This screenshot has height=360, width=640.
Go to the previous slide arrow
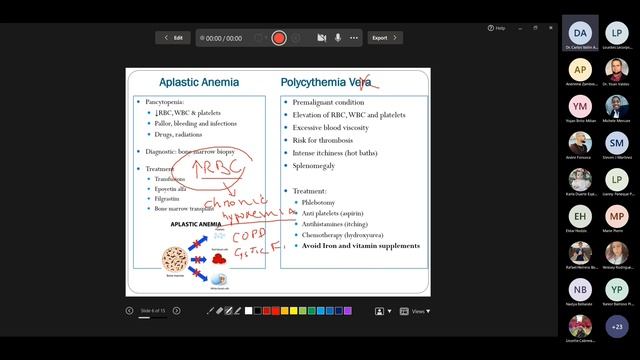coord(129,311)
